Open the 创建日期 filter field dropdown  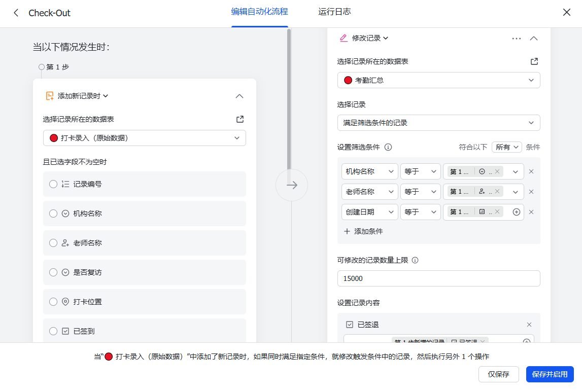(369, 212)
